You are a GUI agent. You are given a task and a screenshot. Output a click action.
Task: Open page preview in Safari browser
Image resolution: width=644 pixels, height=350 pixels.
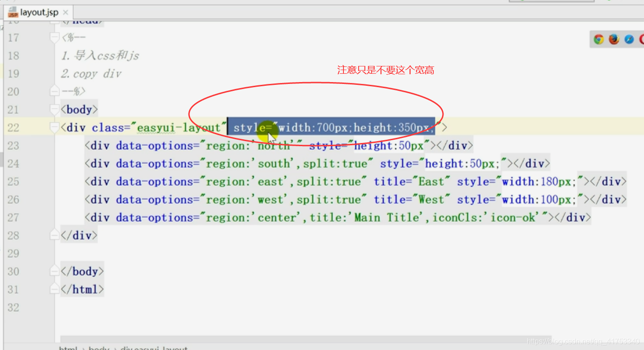click(629, 39)
